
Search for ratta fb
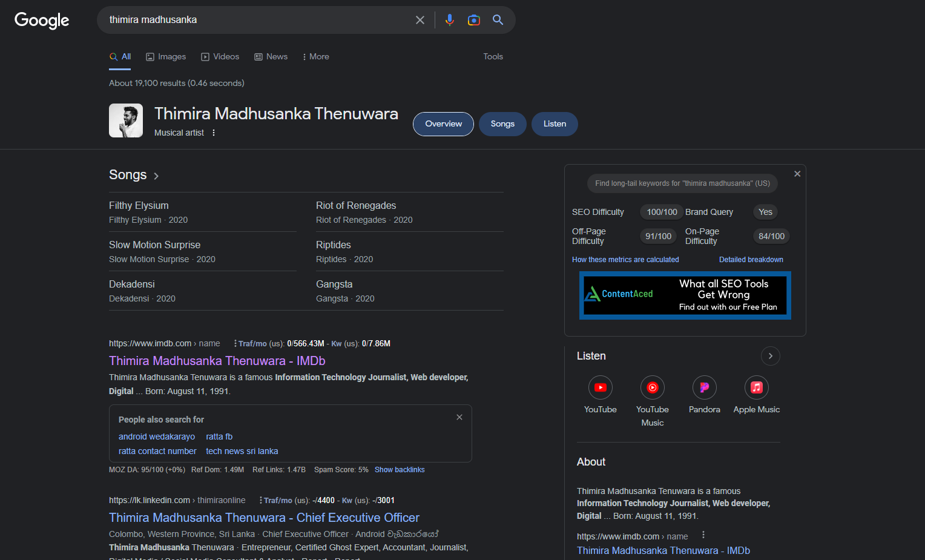pyautogui.click(x=219, y=436)
